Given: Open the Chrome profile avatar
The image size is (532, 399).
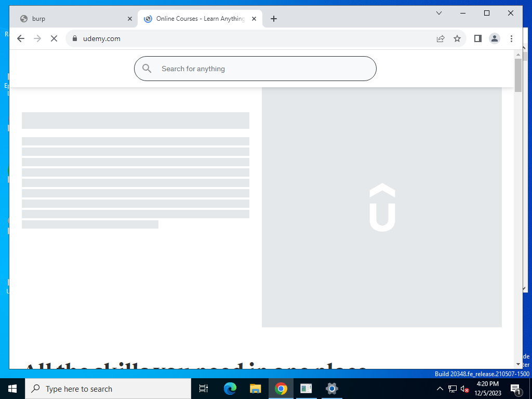Looking at the screenshot, I should pos(495,38).
